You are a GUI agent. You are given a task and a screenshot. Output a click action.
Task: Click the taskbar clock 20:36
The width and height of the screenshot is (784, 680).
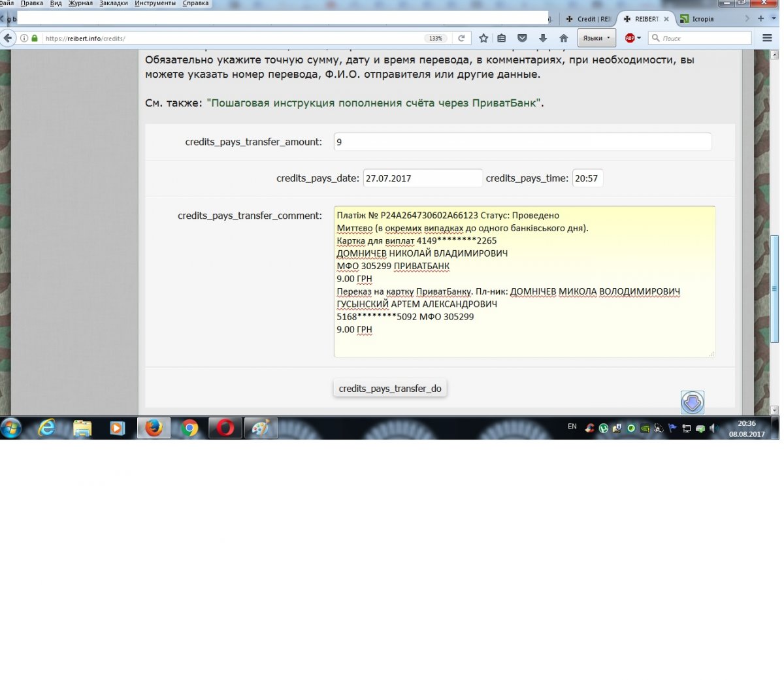(x=747, y=424)
